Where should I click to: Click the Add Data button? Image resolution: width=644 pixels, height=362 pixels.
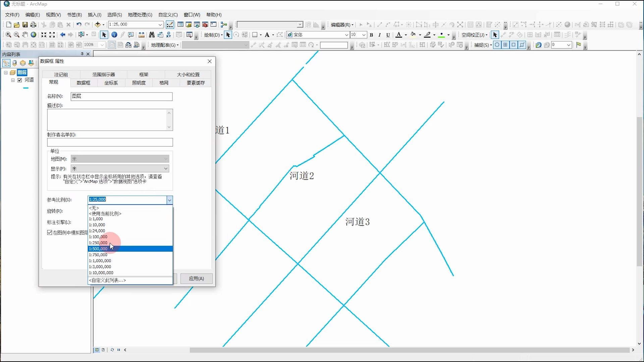(98, 24)
